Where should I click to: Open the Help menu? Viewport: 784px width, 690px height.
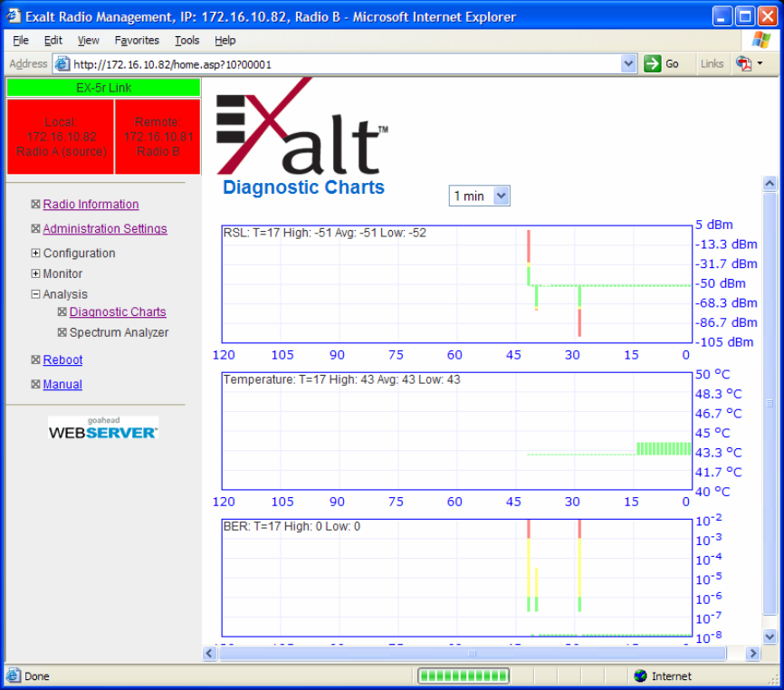pos(225,41)
